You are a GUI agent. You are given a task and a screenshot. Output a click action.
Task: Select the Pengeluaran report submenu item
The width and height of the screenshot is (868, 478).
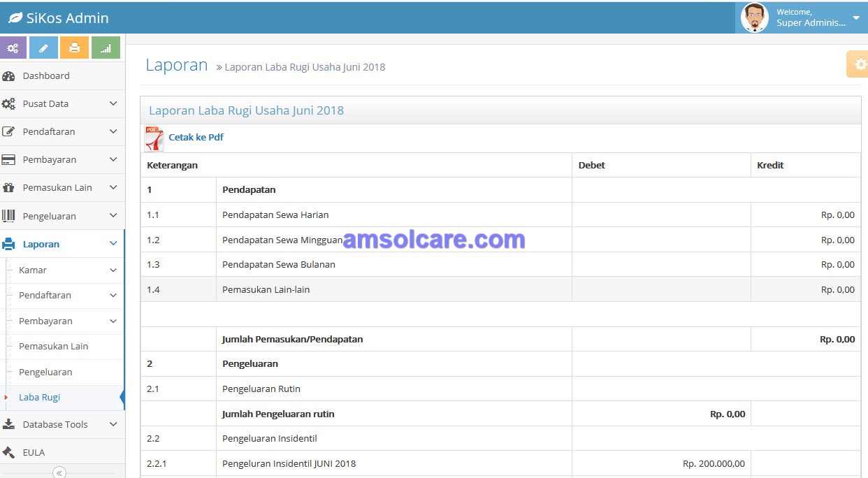[x=62, y=372]
